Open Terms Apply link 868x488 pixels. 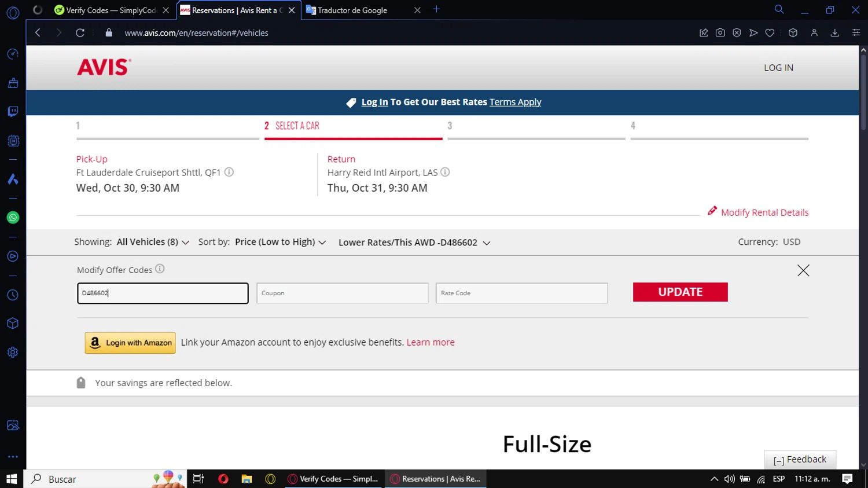click(515, 102)
